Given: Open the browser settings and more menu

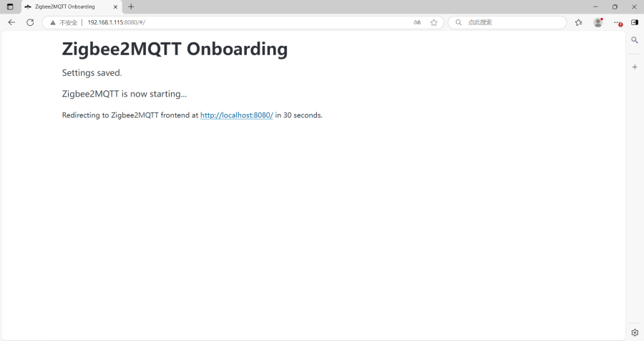Looking at the screenshot, I should (x=618, y=23).
